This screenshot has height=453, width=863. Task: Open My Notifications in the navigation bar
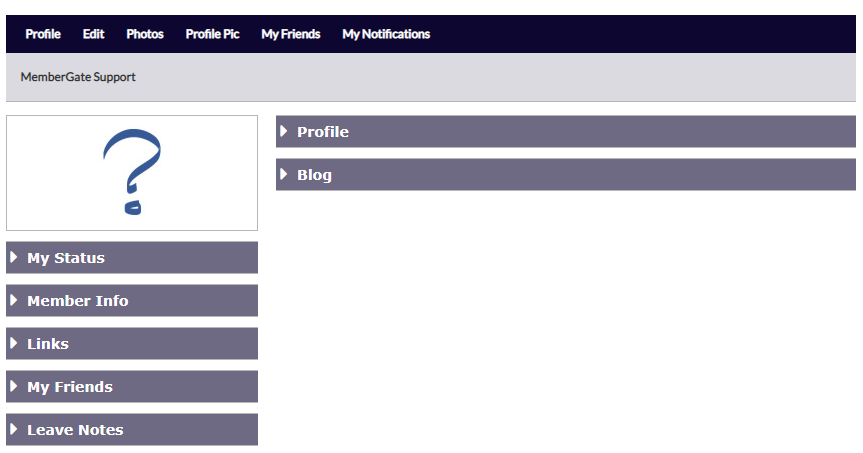[x=386, y=34]
